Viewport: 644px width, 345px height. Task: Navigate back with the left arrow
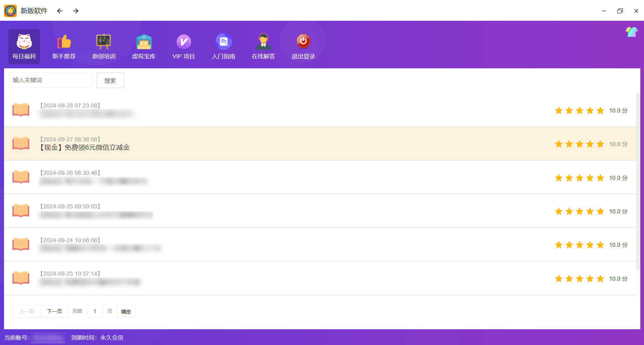click(x=60, y=11)
